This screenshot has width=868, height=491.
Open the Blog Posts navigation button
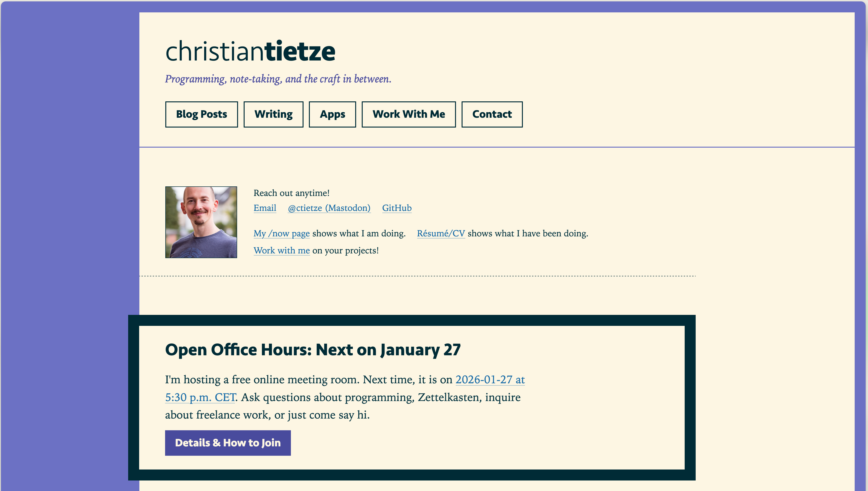202,114
